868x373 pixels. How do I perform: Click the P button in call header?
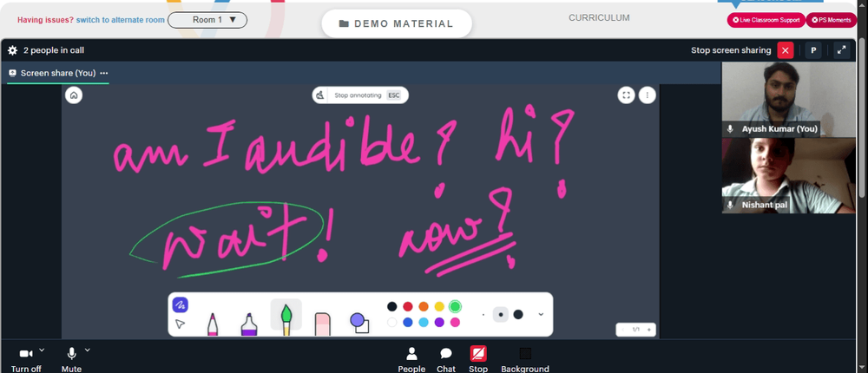coord(813,50)
